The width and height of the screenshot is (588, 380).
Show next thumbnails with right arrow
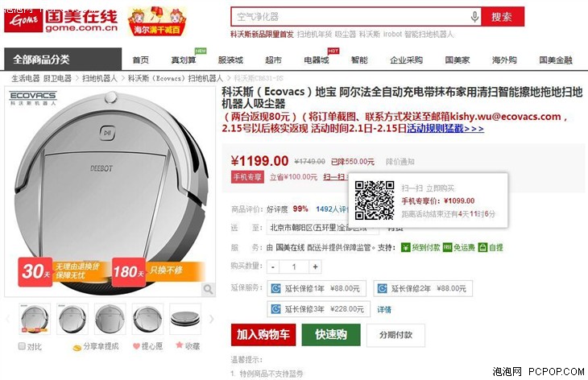tap(212, 319)
